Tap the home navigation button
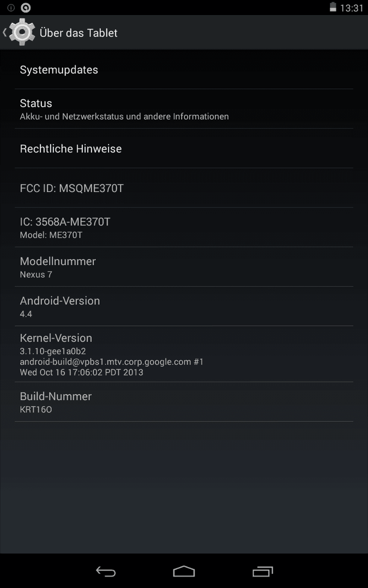 pyautogui.click(x=184, y=571)
